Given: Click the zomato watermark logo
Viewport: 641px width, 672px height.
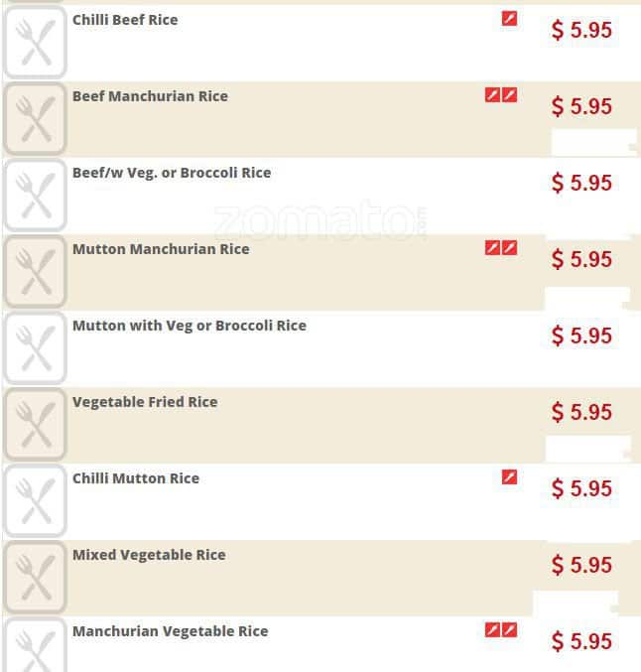Looking at the screenshot, I should pyautogui.click(x=320, y=220).
